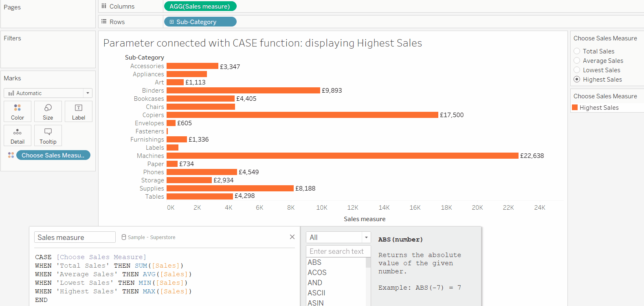This screenshot has width=644, height=306.
Task: Pick the ASCII function from list
Action: (317, 293)
